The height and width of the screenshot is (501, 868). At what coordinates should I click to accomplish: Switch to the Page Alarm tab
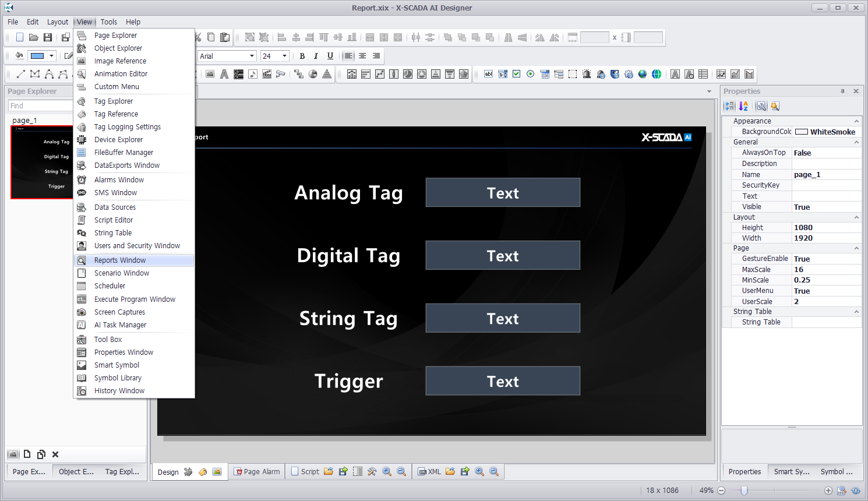(x=257, y=472)
